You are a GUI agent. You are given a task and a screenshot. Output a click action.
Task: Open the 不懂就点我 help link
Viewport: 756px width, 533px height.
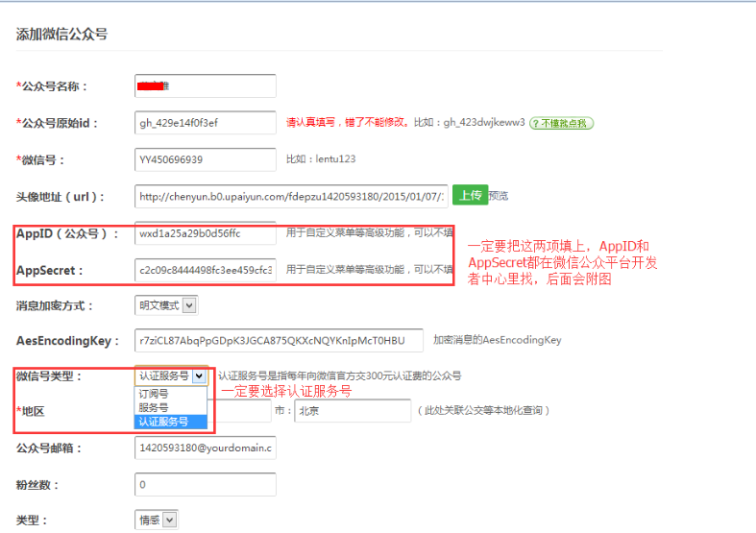point(562,123)
